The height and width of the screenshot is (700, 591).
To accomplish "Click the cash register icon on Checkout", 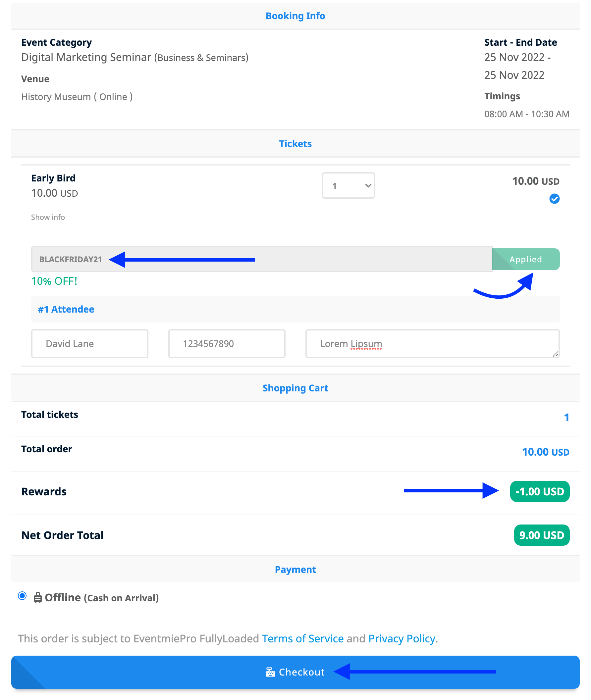I will click(x=270, y=672).
